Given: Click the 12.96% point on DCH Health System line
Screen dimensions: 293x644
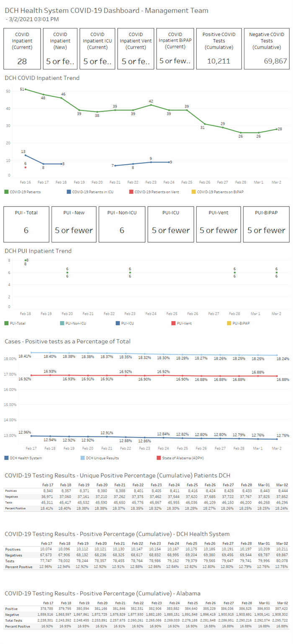Looking at the screenshot, I should [31, 436].
